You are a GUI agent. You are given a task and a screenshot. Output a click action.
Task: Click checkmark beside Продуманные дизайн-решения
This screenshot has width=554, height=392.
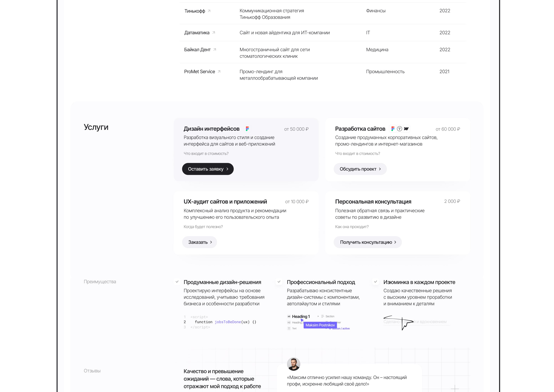(x=177, y=282)
